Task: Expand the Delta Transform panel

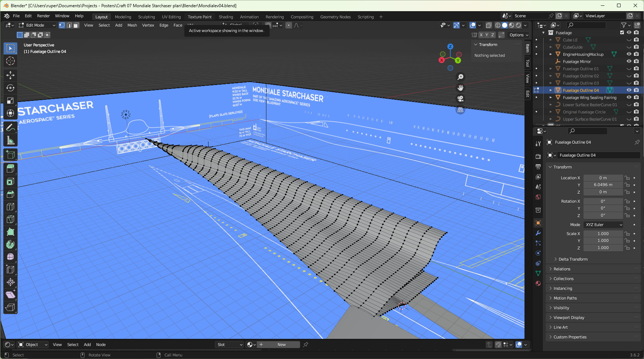Action: [573, 259]
